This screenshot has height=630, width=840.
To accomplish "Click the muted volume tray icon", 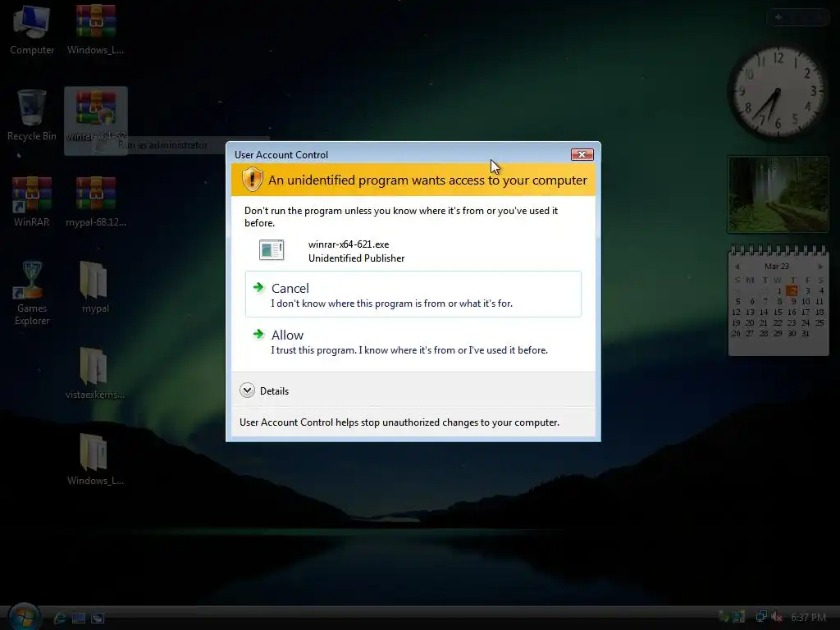I will [x=777, y=617].
